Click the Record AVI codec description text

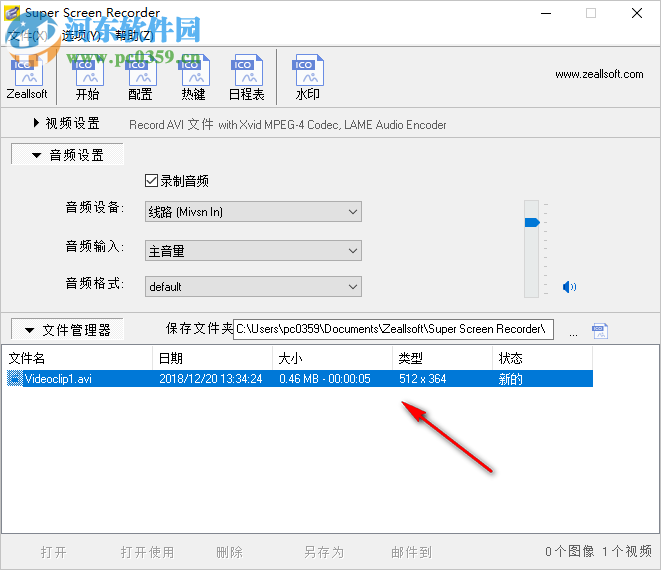click(288, 125)
